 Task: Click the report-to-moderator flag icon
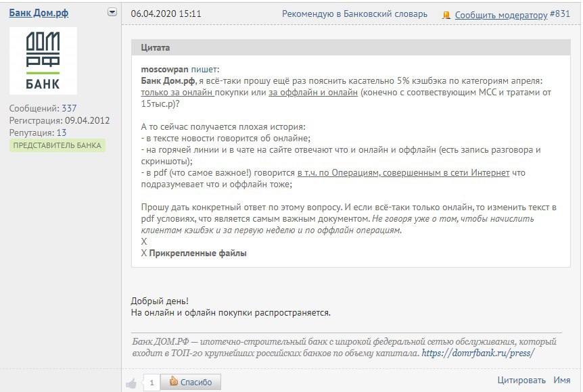click(446, 16)
